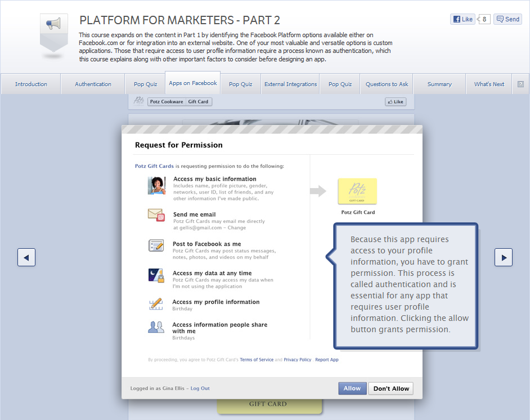Click the Send me email heading

[194, 215]
